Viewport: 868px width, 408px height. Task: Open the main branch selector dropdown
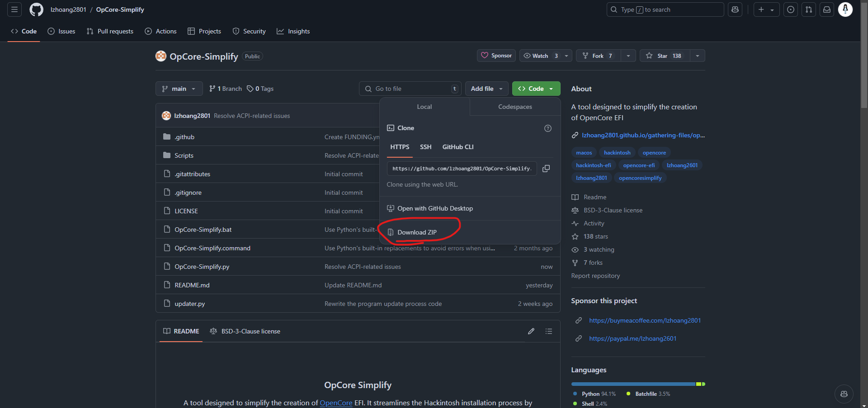coord(179,89)
